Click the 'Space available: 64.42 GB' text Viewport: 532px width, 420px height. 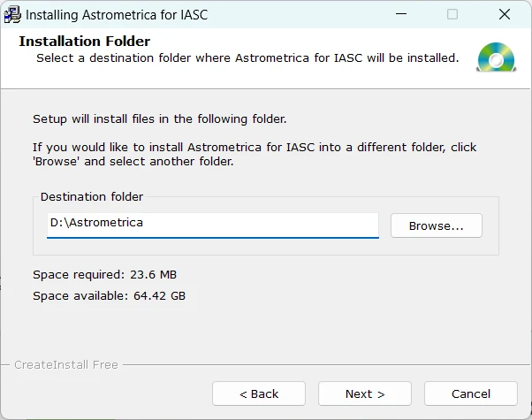tap(109, 295)
